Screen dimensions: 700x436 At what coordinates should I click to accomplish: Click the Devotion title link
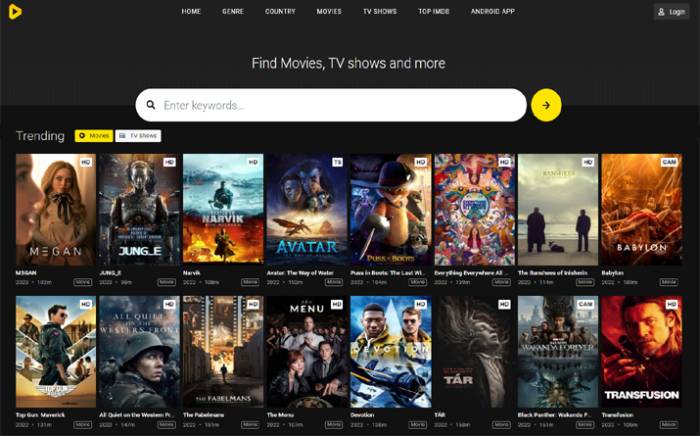(362, 415)
